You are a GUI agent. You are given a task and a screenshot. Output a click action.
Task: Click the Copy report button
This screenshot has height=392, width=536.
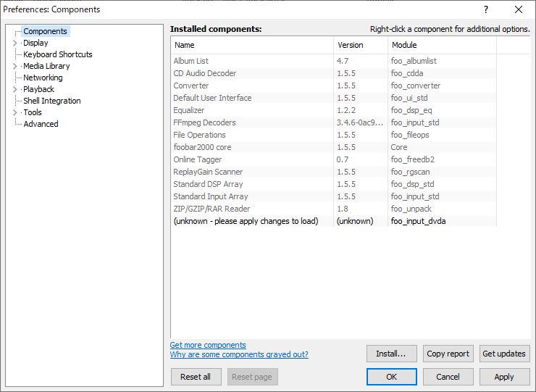pyautogui.click(x=448, y=354)
